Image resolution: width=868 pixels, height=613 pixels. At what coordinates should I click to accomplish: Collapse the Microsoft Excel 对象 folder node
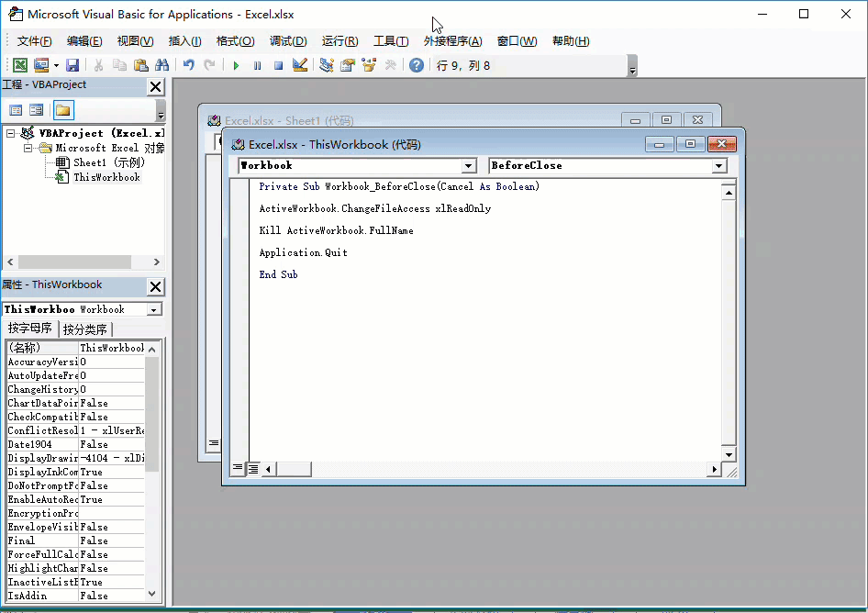(28, 148)
